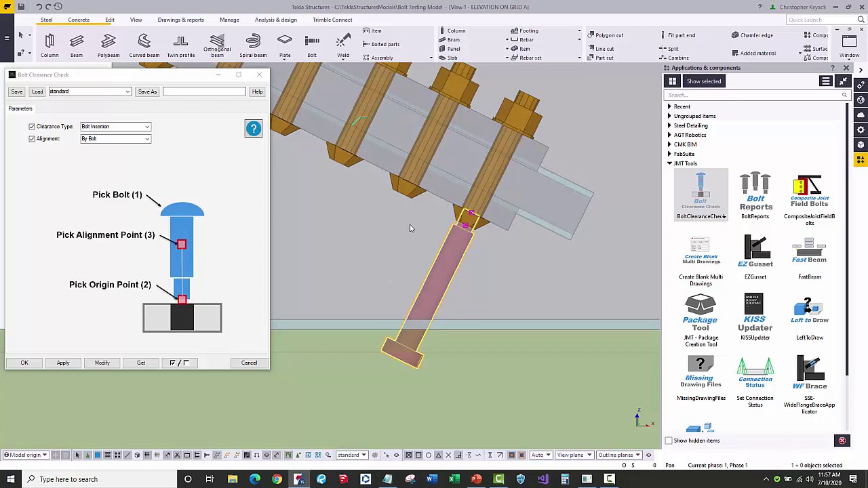Switch catalog to thumbnail grid view

coord(673,81)
